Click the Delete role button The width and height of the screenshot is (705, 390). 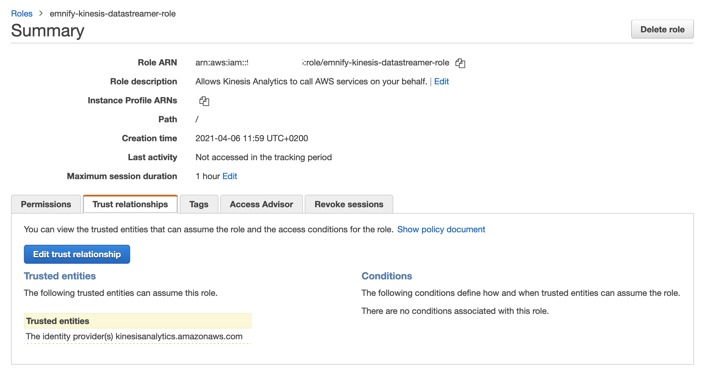662,29
